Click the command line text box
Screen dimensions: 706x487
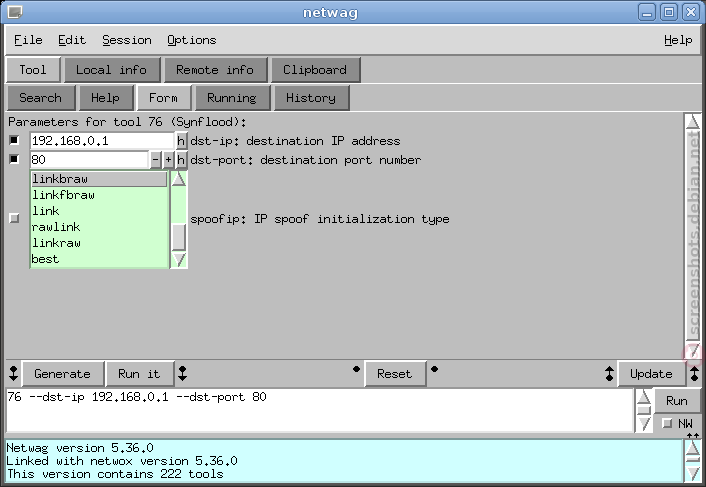point(320,410)
